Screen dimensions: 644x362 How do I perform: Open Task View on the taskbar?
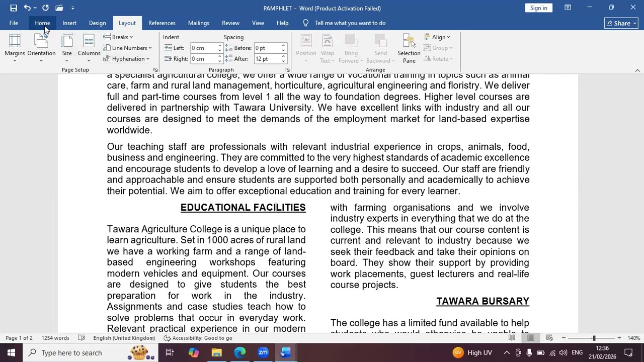coord(170,353)
